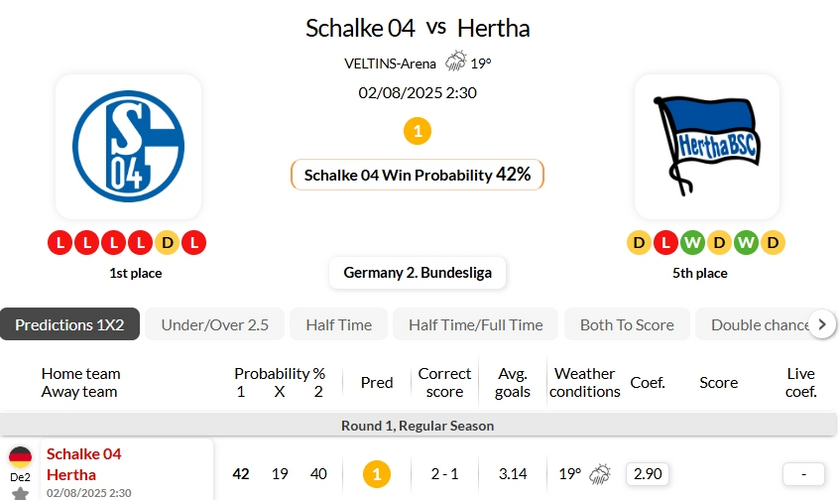The image size is (840, 500).
Task: Select the Half Time/Full Time tab
Action: (475, 324)
